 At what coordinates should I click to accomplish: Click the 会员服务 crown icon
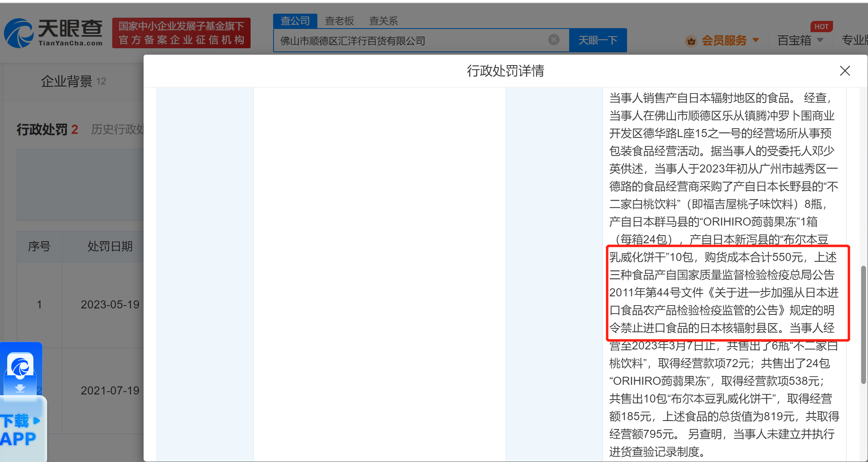pyautogui.click(x=691, y=41)
